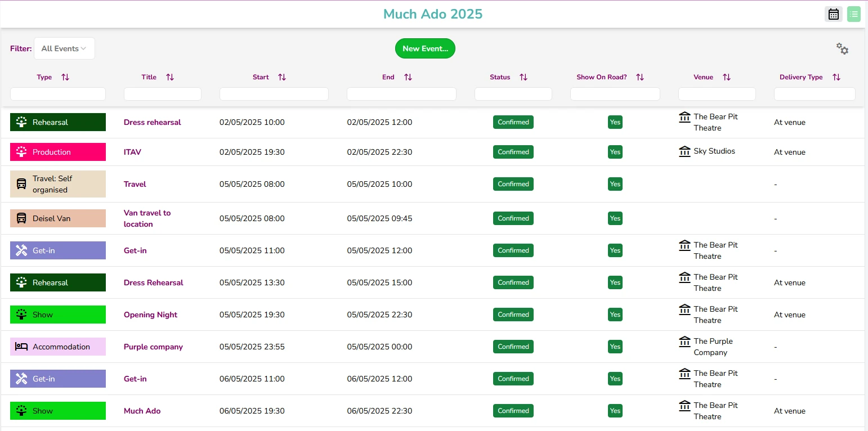Open the table settings gears
The image size is (868, 431).
(842, 49)
